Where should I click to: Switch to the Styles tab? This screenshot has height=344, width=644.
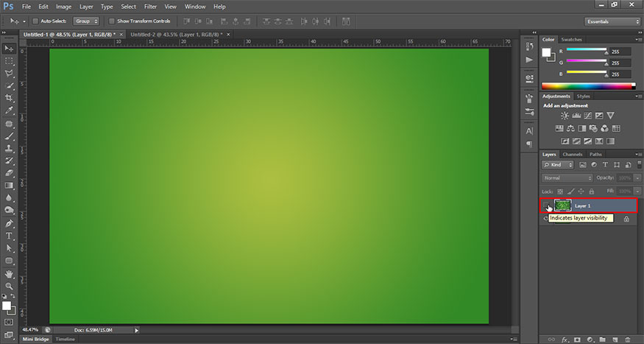tap(583, 96)
